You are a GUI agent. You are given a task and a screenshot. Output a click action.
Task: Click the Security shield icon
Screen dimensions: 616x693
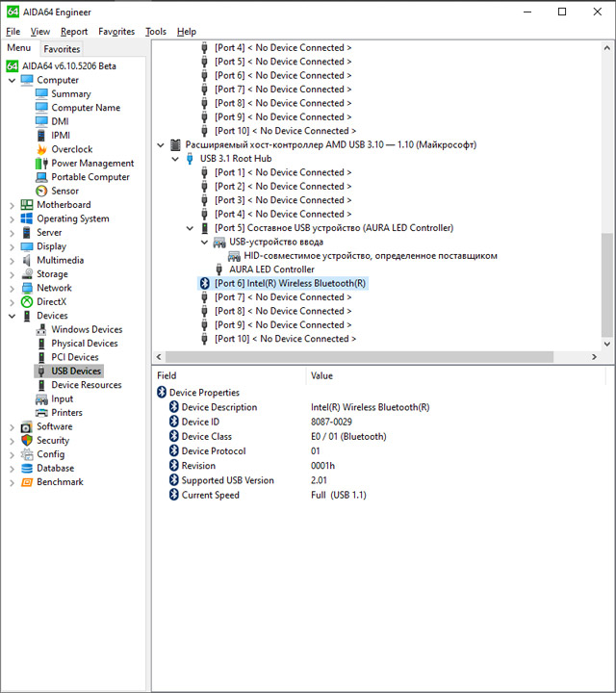click(27, 440)
